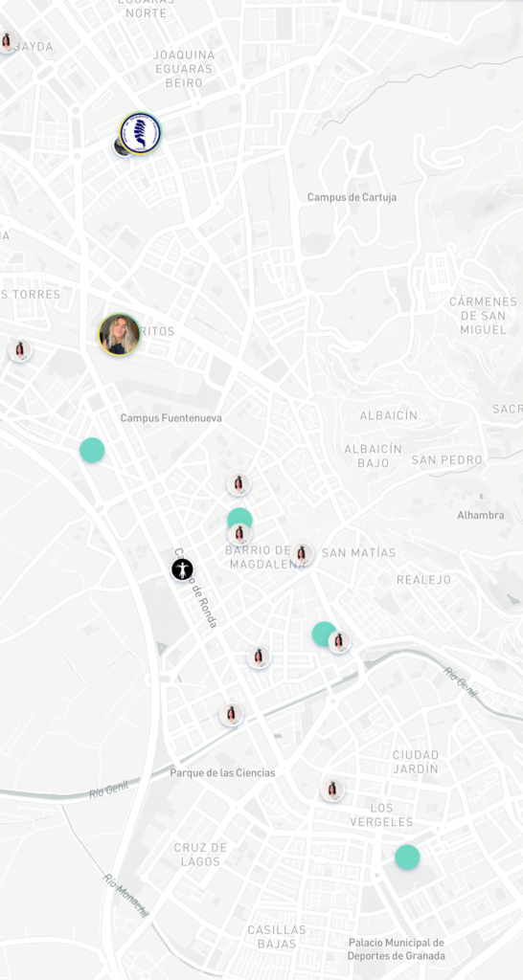Click the Palacio Municipal de Deportes de Granada label
The height and width of the screenshot is (980, 523).
tap(397, 949)
